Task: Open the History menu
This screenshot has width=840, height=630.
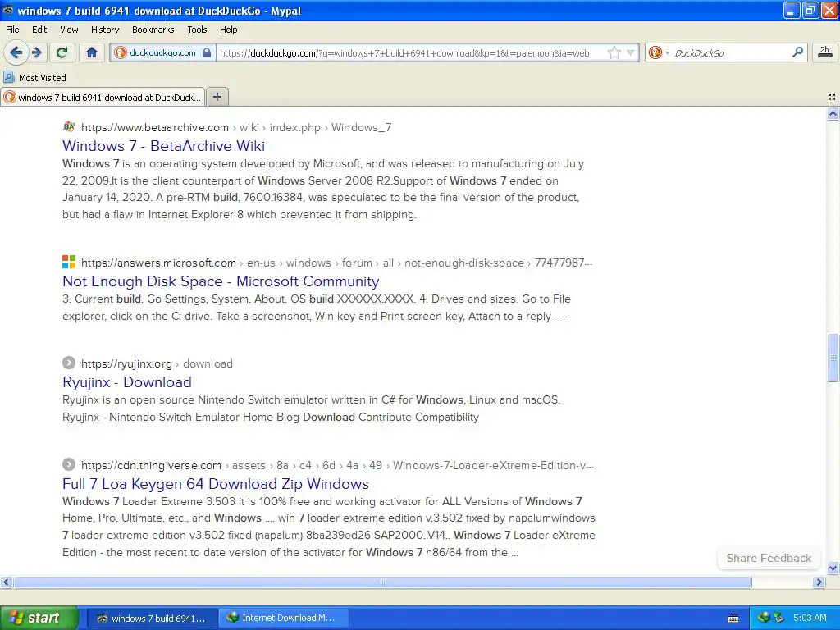Action: 104,30
